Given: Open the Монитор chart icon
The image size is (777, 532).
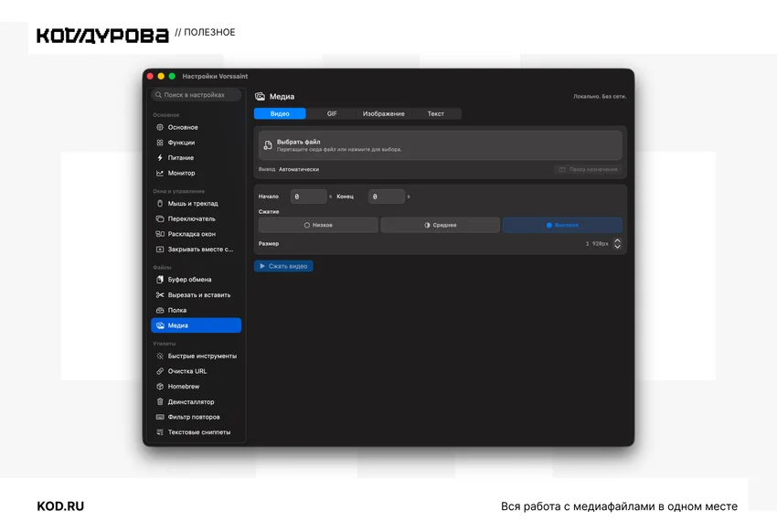Looking at the screenshot, I should point(160,173).
